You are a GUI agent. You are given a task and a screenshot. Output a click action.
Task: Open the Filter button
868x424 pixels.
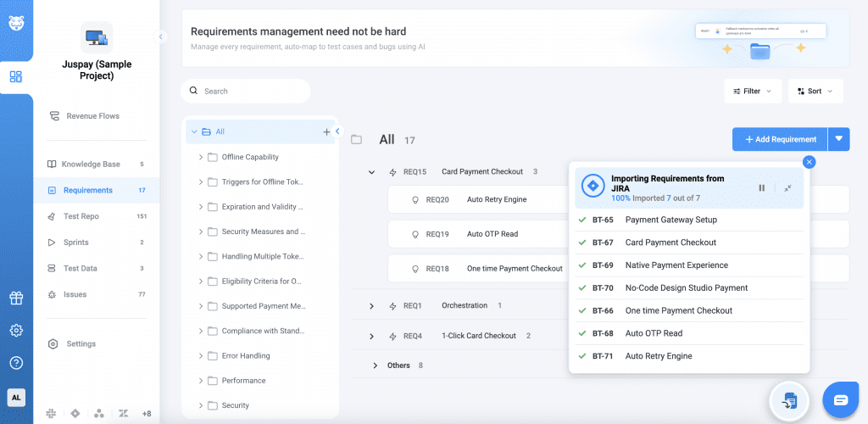click(752, 91)
